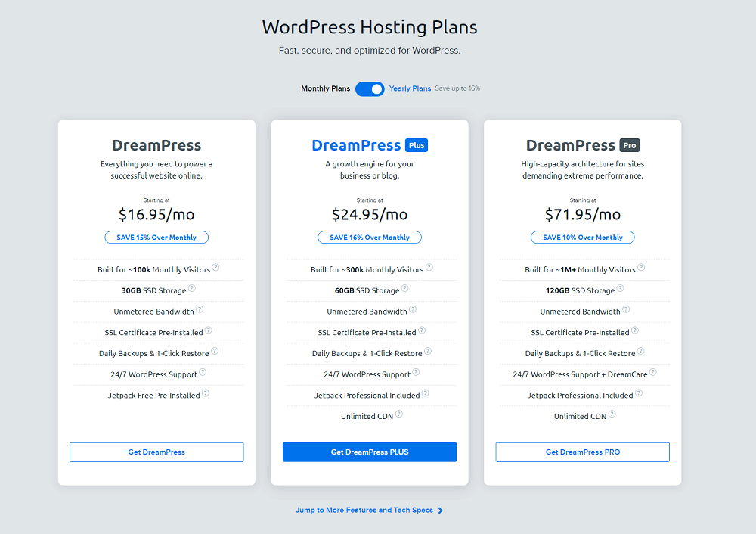Click the Get DreamPress PLUS button

[x=370, y=452]
